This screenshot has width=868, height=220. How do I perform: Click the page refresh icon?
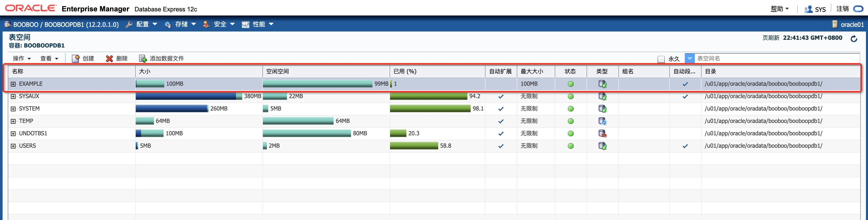[854, 39]
